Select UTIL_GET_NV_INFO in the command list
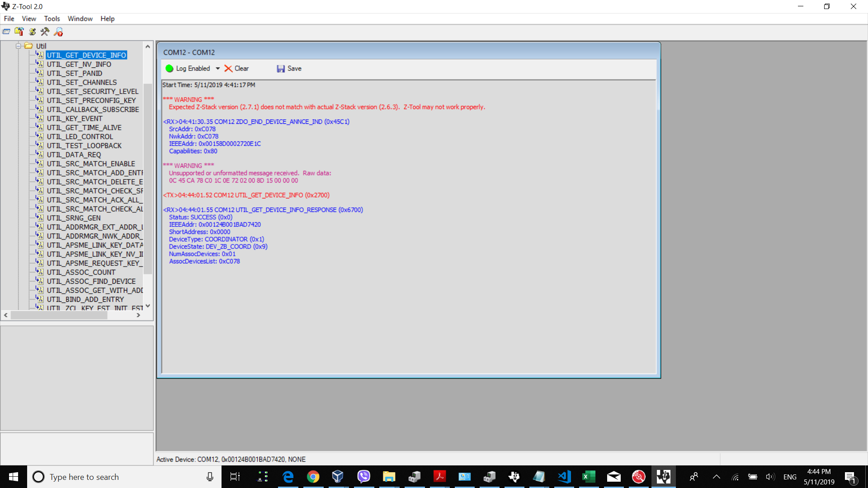868x488 pixels. pyautogui.click(x=79, y=64)
